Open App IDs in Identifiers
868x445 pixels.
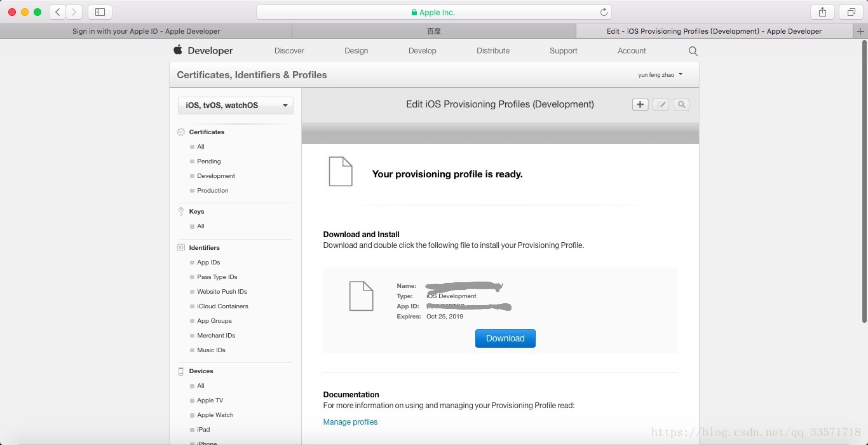208,263
